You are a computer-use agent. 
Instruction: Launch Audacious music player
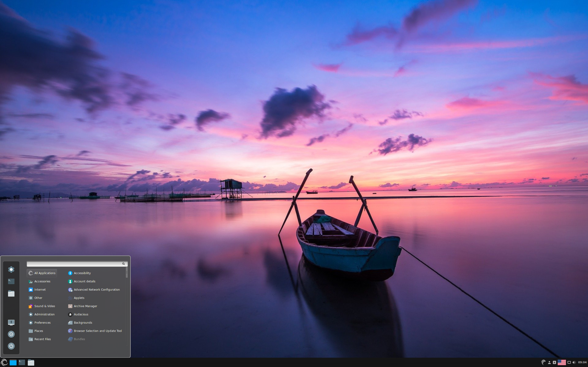[x=81, y=314]
